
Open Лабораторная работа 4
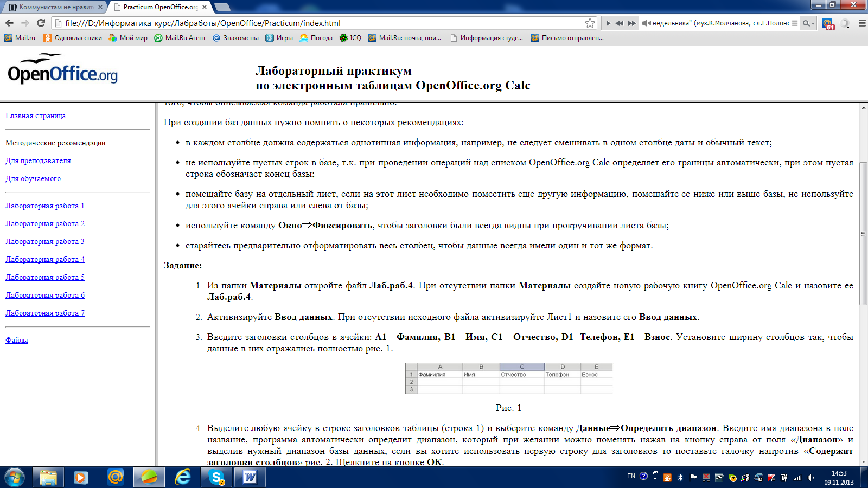[45, 259]
